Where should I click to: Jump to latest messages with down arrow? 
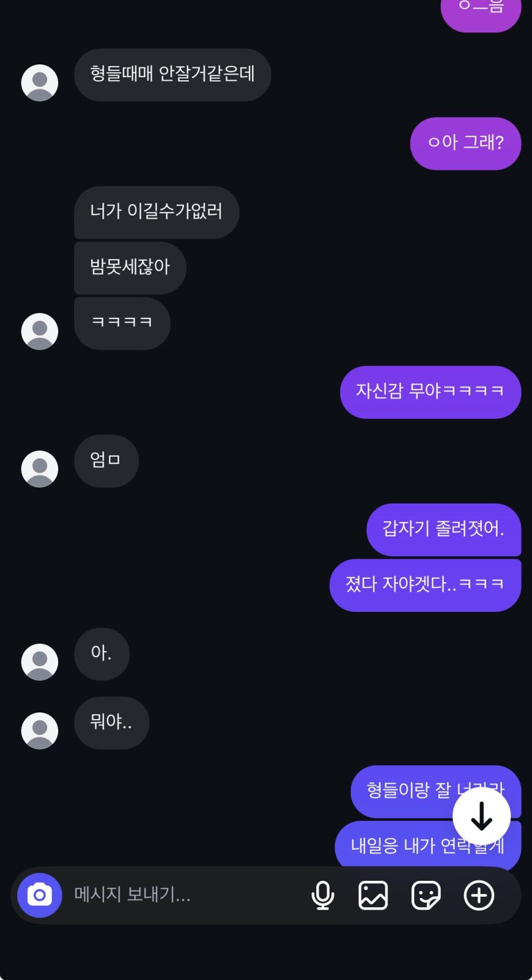tap(482, 816)
